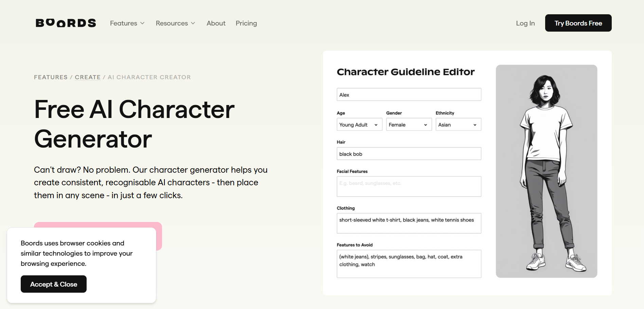The width and height of the screenshot is (644, 309).
Task: Go to Features breadcrumb link
Action: tap(51, 77)
